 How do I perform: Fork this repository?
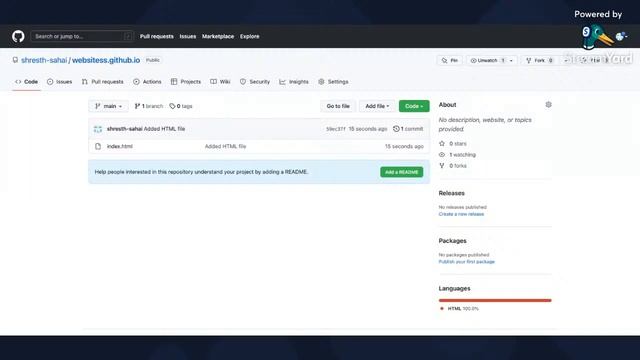539,60
